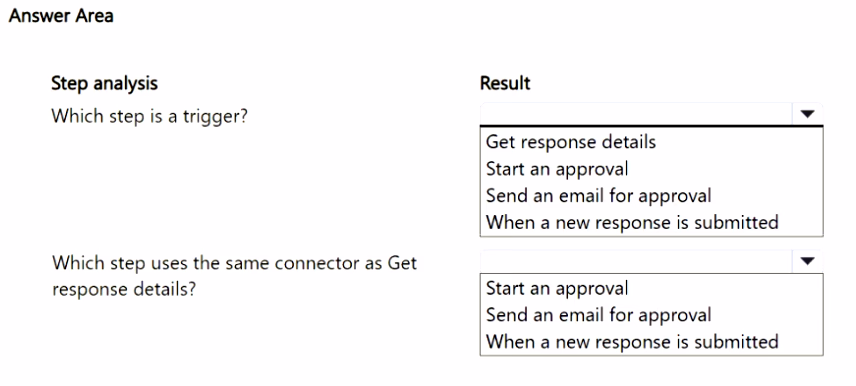Click the 'Answer Area' heading

pos(61,16)
